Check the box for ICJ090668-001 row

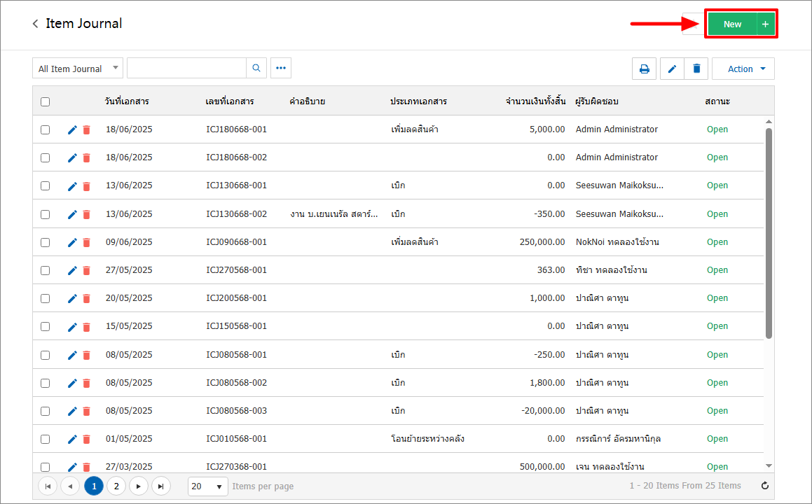pos(46,242)
